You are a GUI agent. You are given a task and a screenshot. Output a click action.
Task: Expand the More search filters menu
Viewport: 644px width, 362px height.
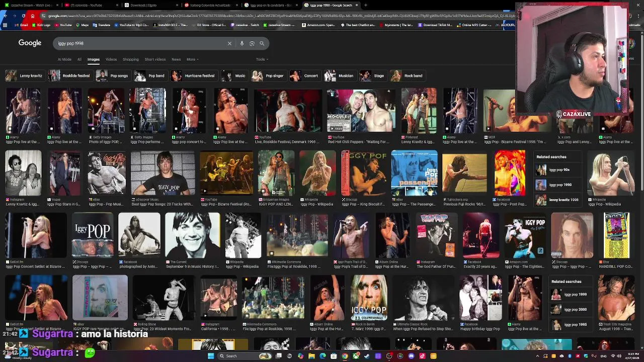pyautogui.click(x=192, y=59)
